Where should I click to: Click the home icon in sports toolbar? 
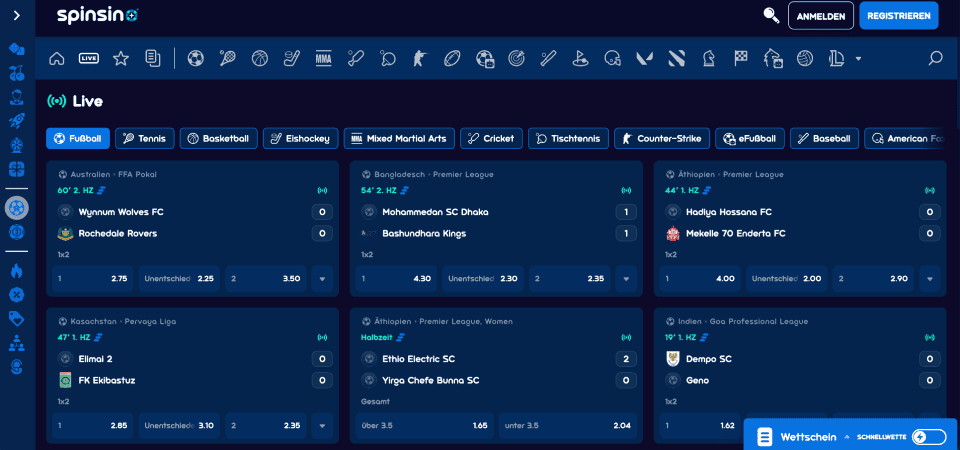tap(57, 58)
